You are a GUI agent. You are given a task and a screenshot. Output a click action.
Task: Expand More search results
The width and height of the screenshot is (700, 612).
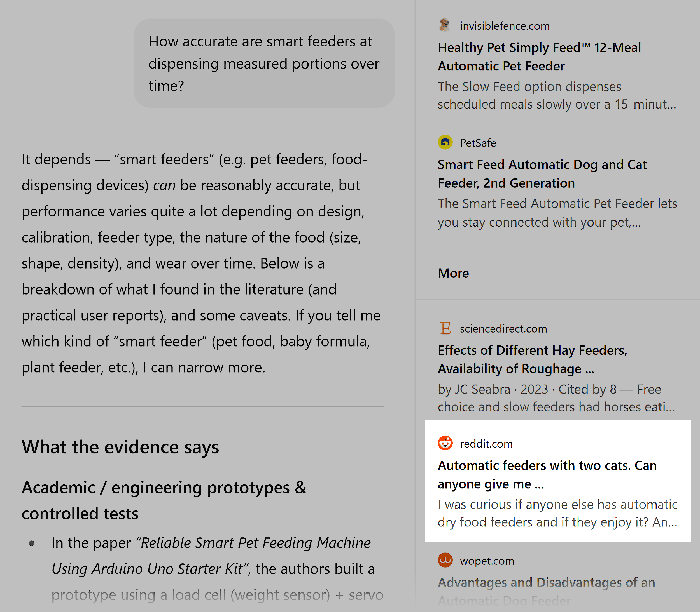tap(453, 273)
